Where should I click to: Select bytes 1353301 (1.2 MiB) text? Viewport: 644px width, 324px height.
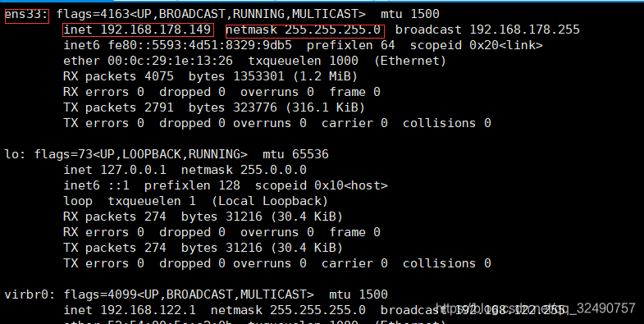pos(273,76)
